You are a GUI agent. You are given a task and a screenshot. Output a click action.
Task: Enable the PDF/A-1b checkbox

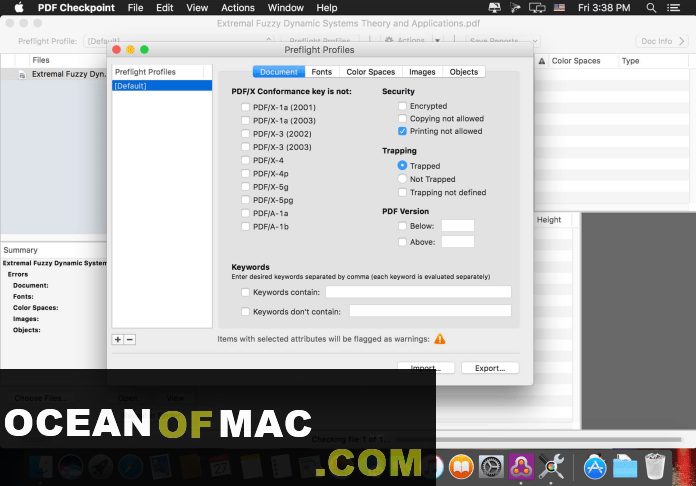coord(245,226)
